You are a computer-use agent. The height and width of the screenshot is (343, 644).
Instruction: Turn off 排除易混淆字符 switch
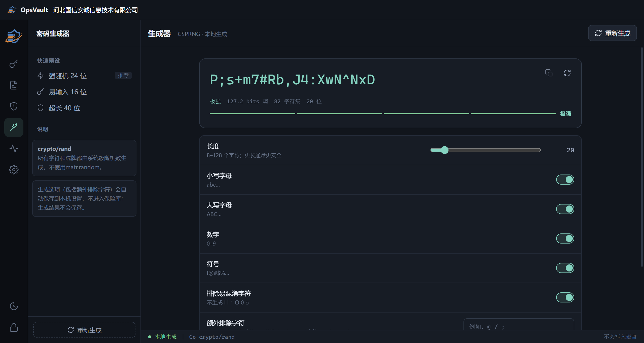pos(565,297)
